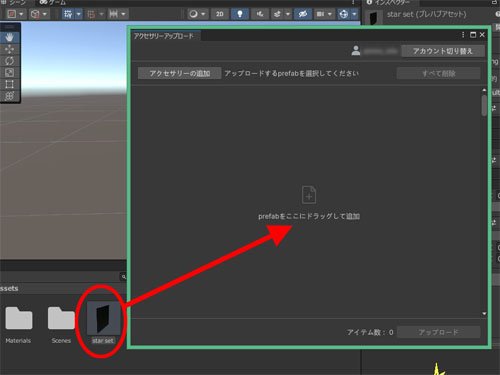This screenshot has height=375, width=500.
Task: Toggle scene lighting lightbulb
Action: [x=240, y=14]
